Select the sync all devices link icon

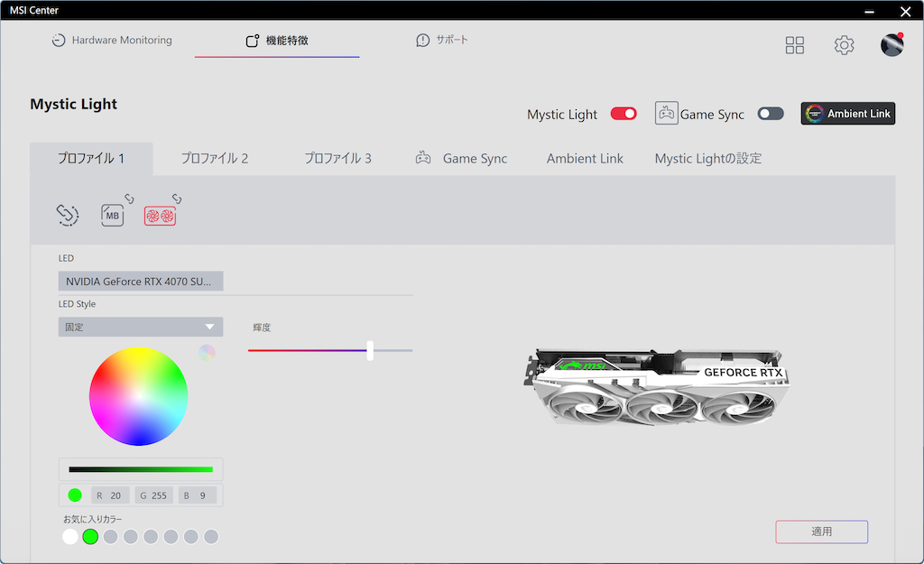coord(67,215)
